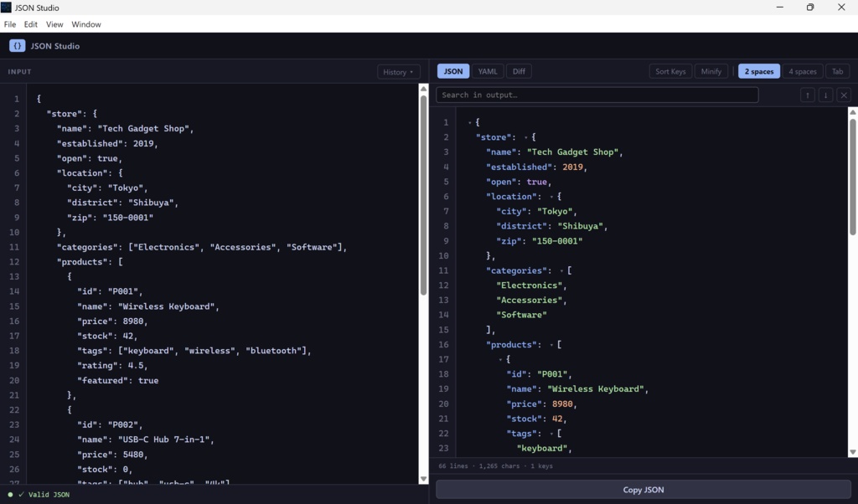The image size is (858, 504).
Task: Click "keyboard" tag in output pane
Action: (x=542, y=448)
